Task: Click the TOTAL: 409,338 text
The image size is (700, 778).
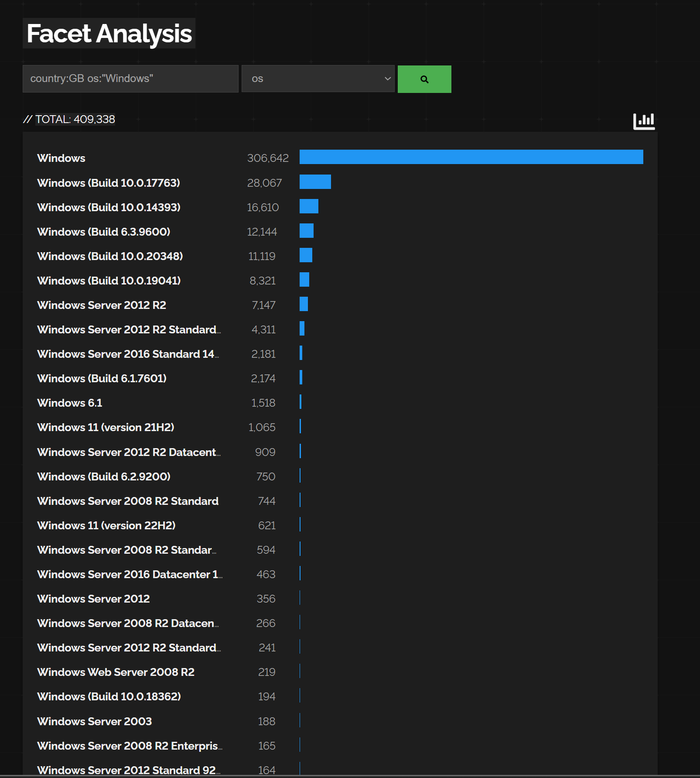Action: pyautogui.click(x=75, y=119)
